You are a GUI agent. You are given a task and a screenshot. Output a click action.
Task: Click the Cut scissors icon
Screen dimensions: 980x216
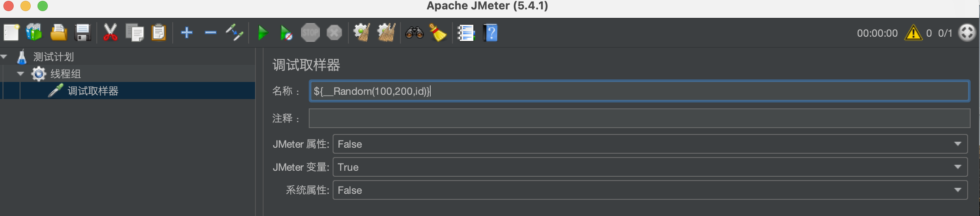110,32
